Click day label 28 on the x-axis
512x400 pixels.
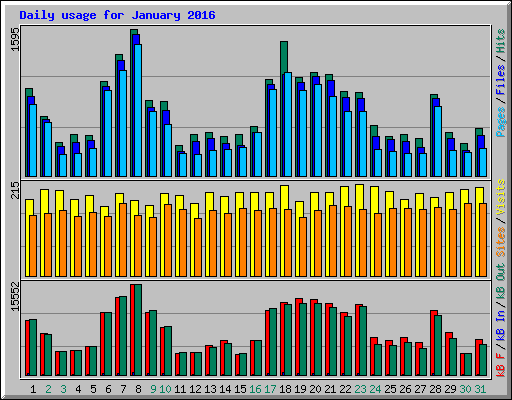(x=435, y=389)
